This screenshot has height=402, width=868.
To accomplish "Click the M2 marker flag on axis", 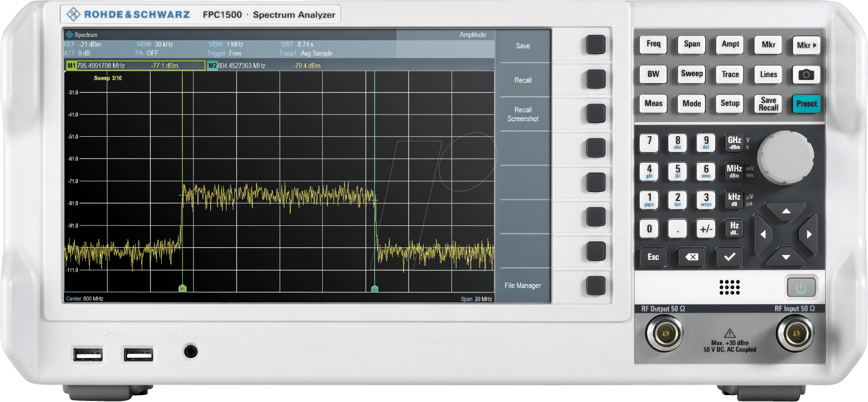I will pyautogui.click(x=374, y=288).
